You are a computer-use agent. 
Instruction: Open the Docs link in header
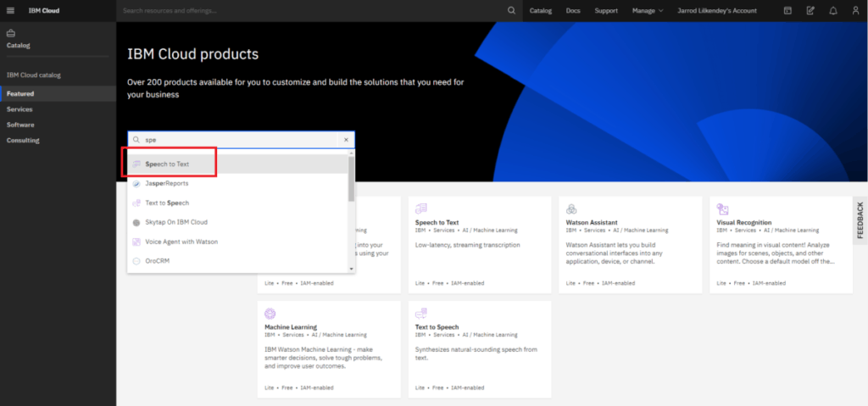click(573, 11)
